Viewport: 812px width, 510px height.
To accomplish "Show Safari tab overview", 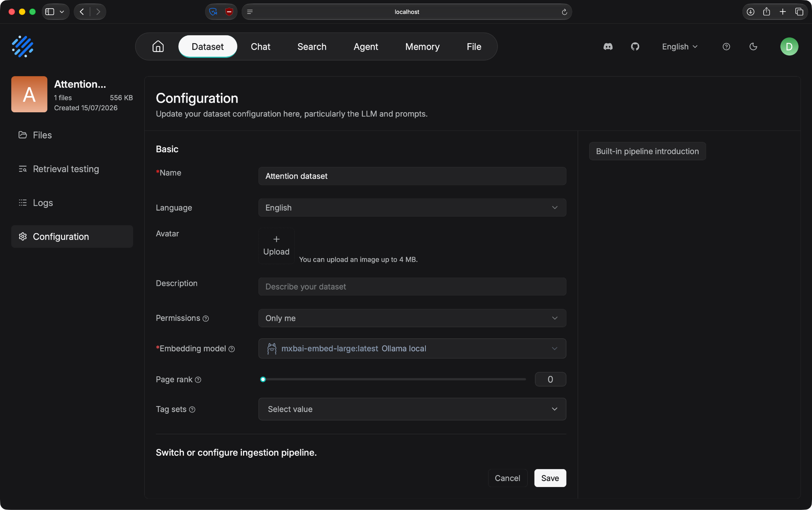I will [799, 12].
